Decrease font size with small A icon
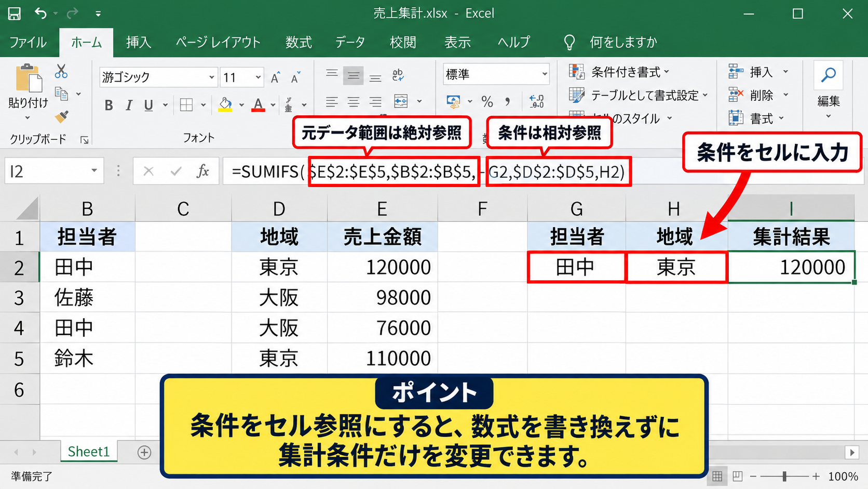This screenshot has height=489, width=868. click(x=295, y=77)
